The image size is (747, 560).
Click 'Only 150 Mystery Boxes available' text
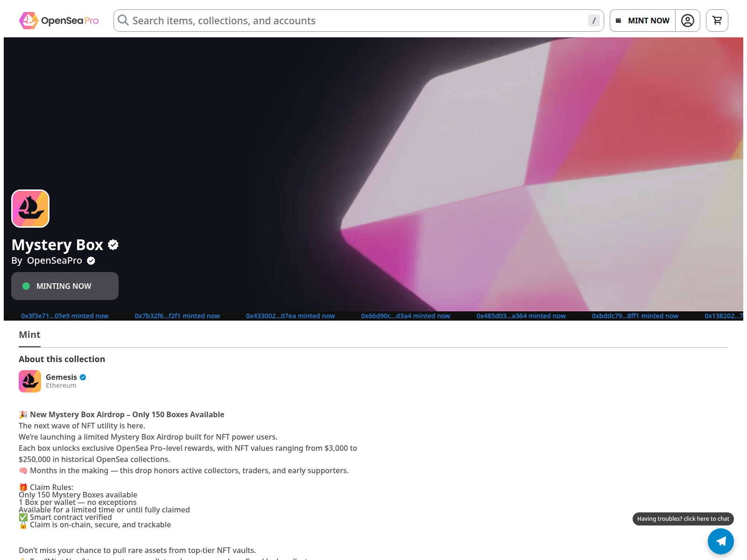[78, 495]
